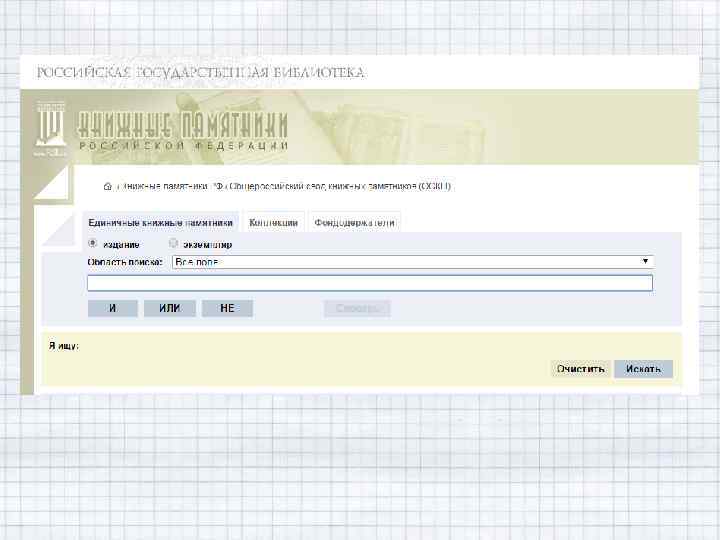Viewport: 720px width, 540px height.
Task: Open Общероссийский свод книжных памятников breadcrumb
Action: point(340,186)
